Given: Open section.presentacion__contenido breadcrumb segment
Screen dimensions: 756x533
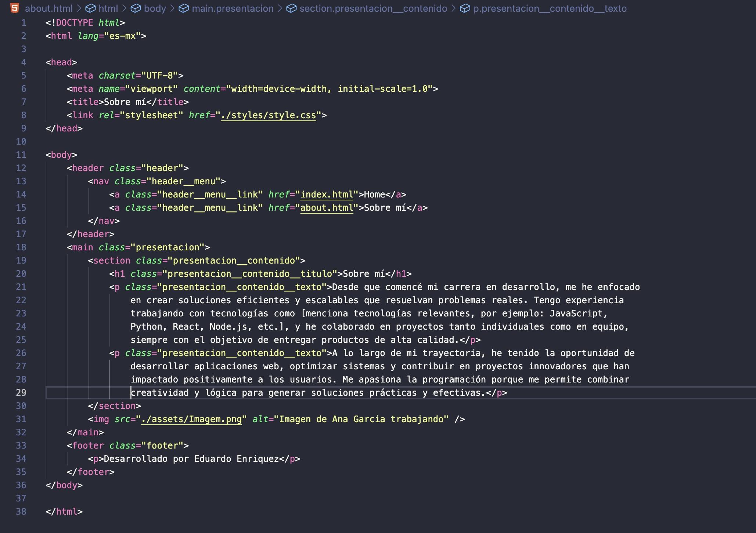Looking at the screenshot, I should pos(373,8).
